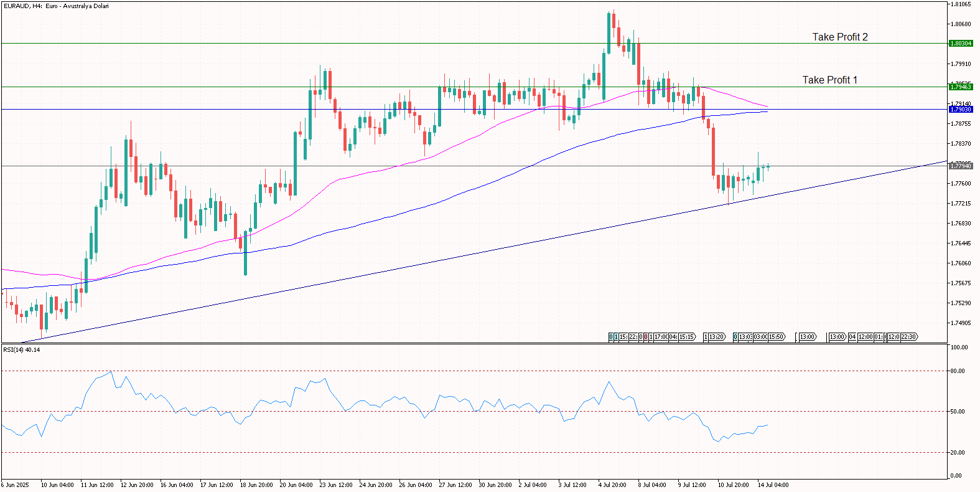Click the 1.76830 price scale value
The width and height of the screenshot is (980, 492).
(961, 224)
